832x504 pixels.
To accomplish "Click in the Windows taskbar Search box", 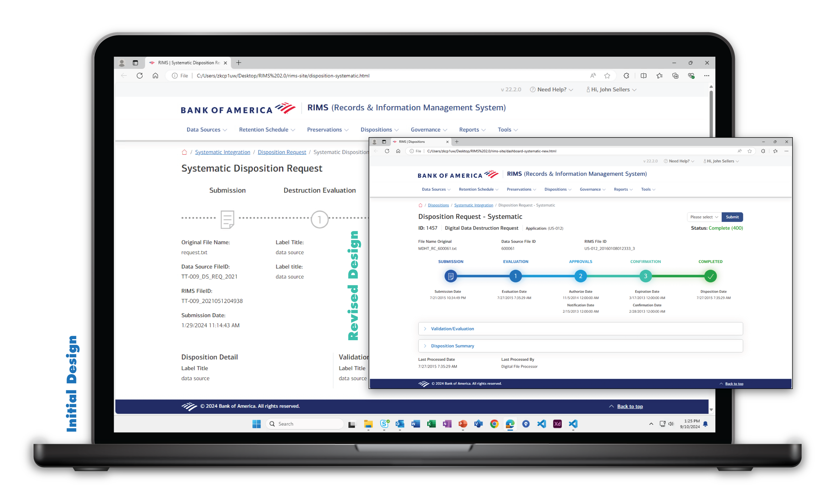I will click(305, 424).
